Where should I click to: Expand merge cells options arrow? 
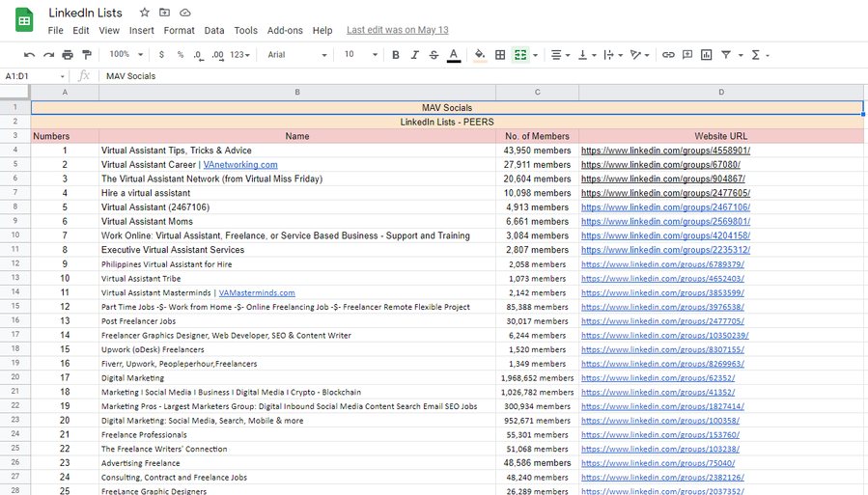[x=535, y=55]
